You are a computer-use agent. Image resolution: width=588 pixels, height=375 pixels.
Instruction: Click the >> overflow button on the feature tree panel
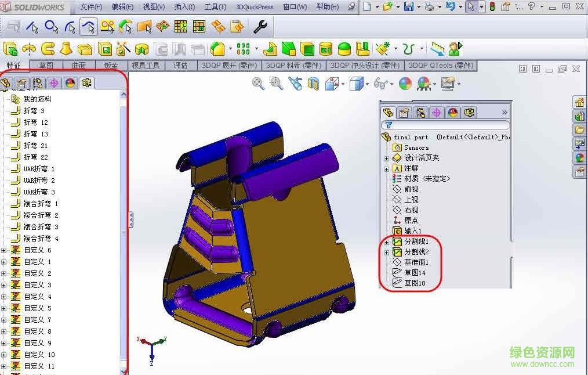pos(504,112)
